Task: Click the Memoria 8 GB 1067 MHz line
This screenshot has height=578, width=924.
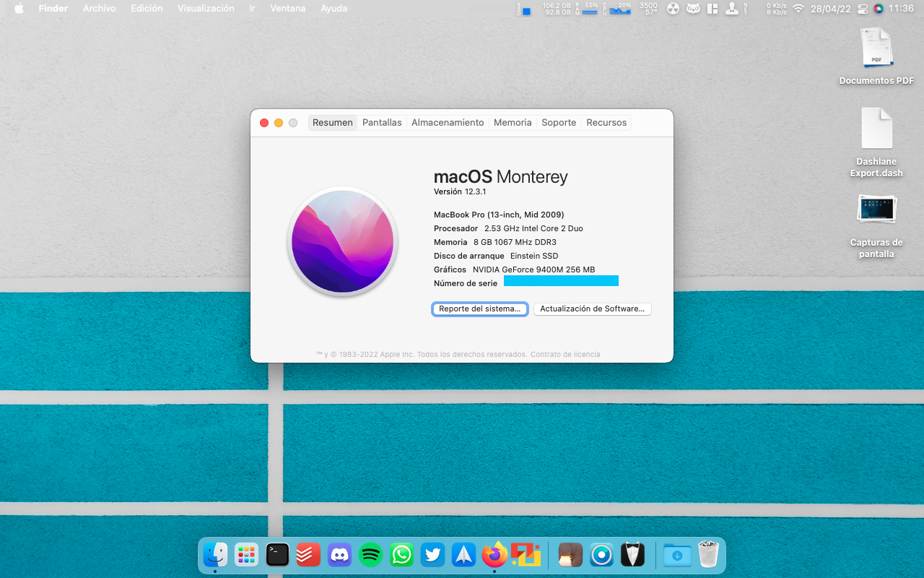Action: 495,242
